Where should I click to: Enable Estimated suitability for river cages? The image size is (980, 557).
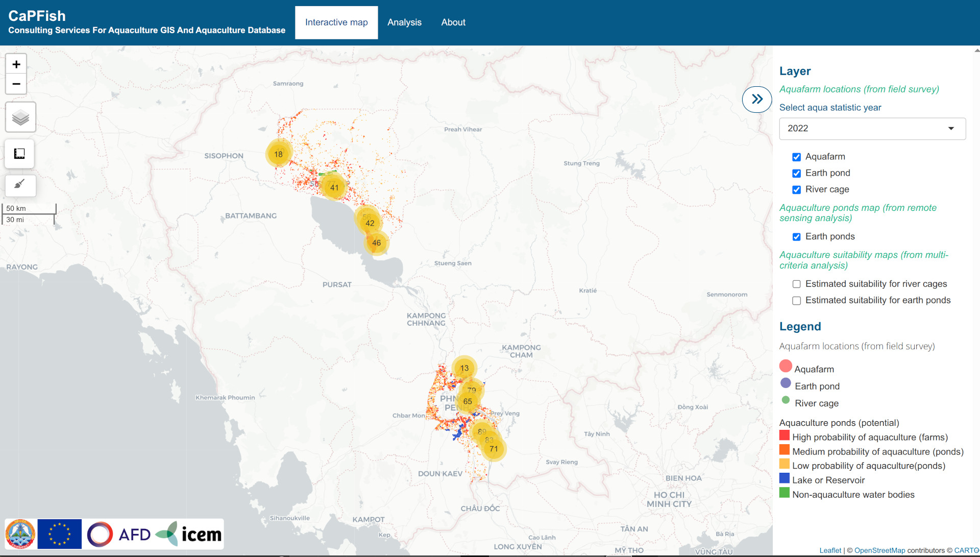pyautogui.click(x=796, y=284)
